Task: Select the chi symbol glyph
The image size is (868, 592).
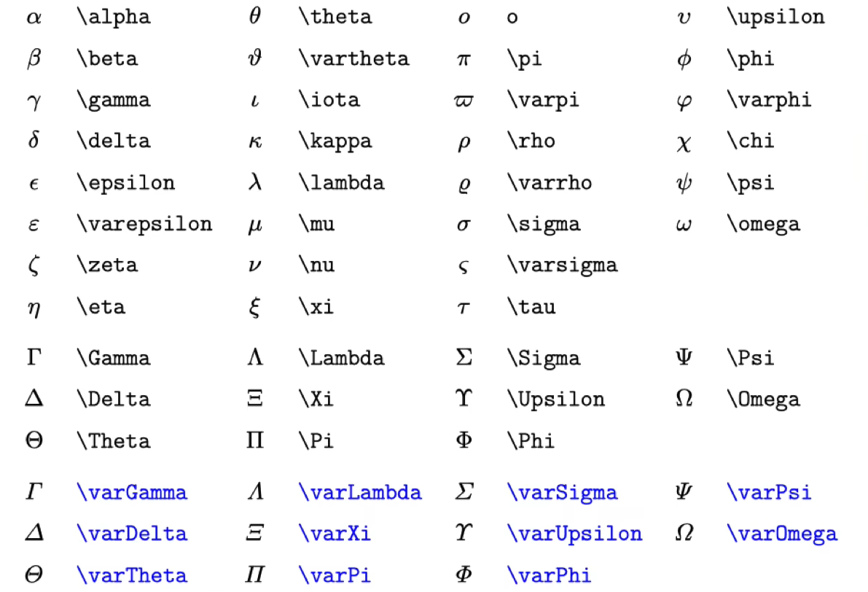Action: (x=684, y=144)
